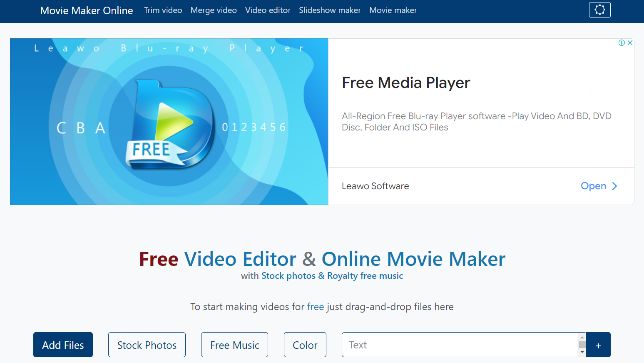Open Slideshow maker from top menu

click(330, 10)
